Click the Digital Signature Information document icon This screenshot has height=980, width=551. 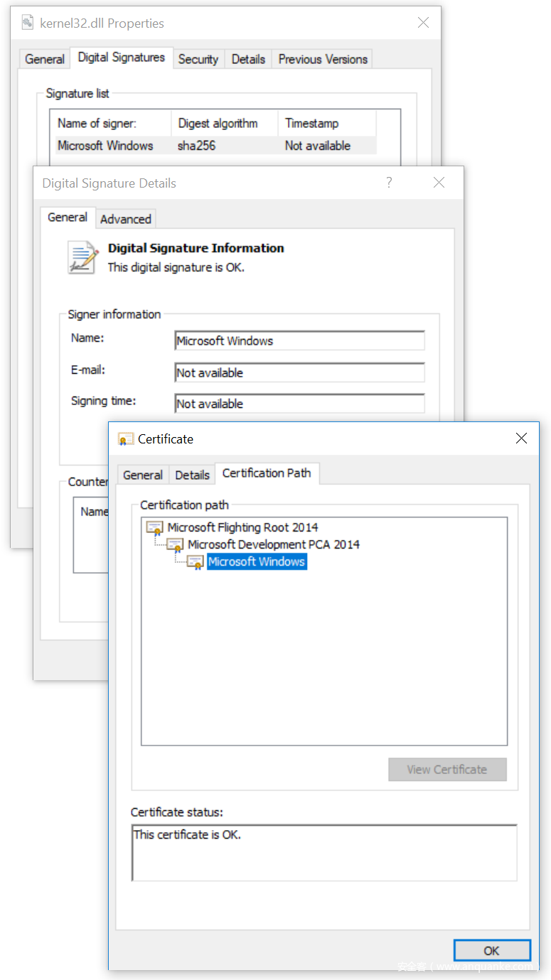point(82,257)
